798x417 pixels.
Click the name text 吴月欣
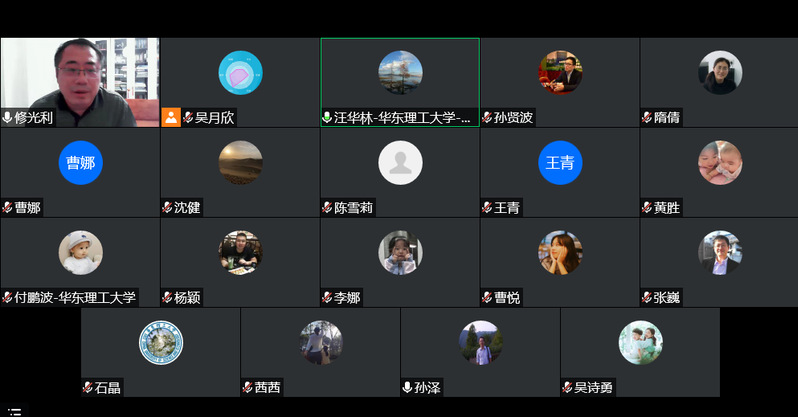[214, 118]
